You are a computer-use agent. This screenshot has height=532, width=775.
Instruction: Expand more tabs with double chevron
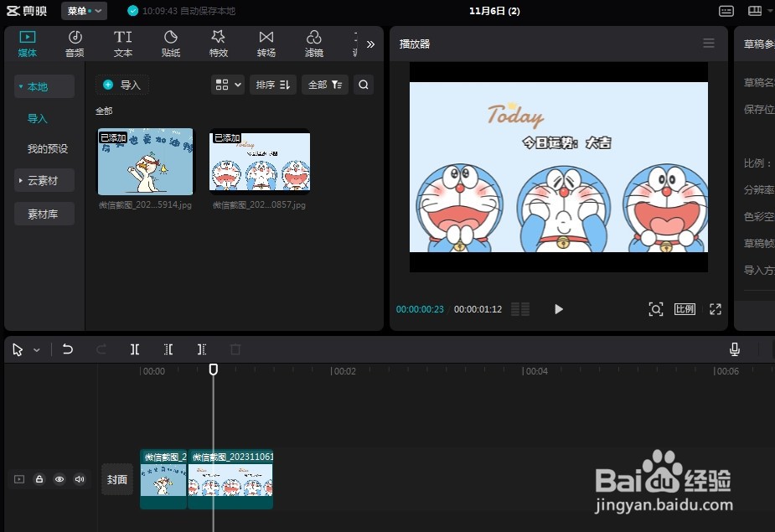[370, 44]
